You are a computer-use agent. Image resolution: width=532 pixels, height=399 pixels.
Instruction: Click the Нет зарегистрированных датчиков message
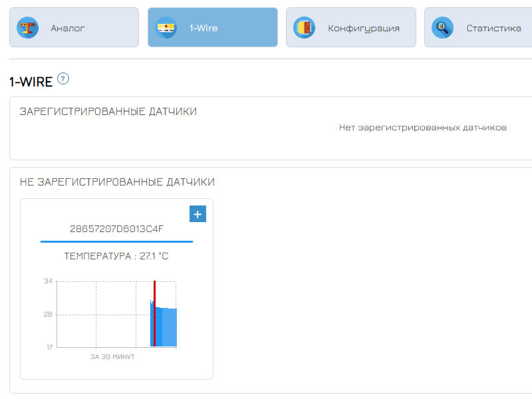click(x=422, y=127)
